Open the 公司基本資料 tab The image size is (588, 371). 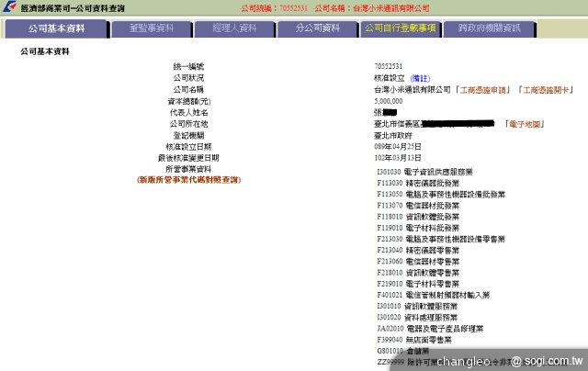(x=56, y=28)
